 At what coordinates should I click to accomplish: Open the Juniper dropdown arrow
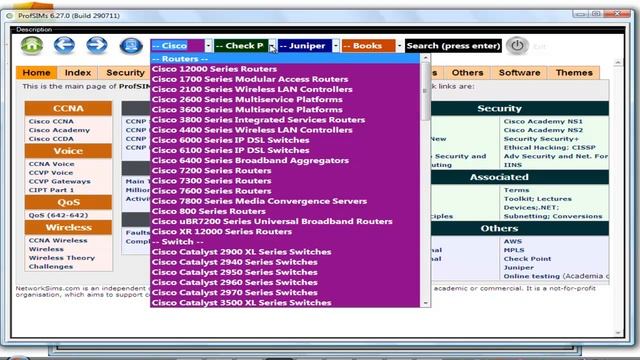tap(336, 46)
